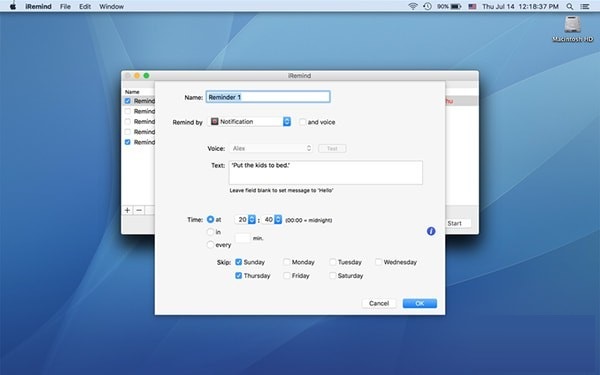Screen dimensions: 600x375
Task: Toggle third reminder checkbox in list
Action: [x=127, y=121]
